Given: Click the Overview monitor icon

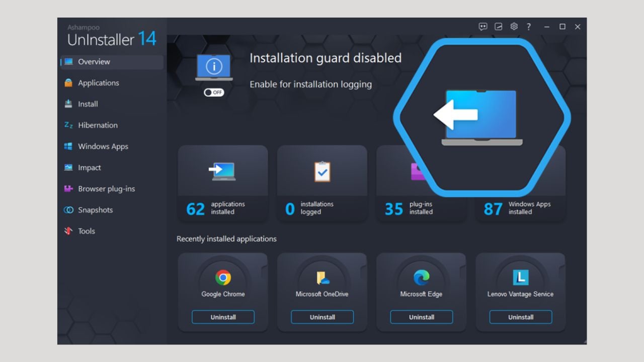Looking at the screenshot, I should click(68, 62).
